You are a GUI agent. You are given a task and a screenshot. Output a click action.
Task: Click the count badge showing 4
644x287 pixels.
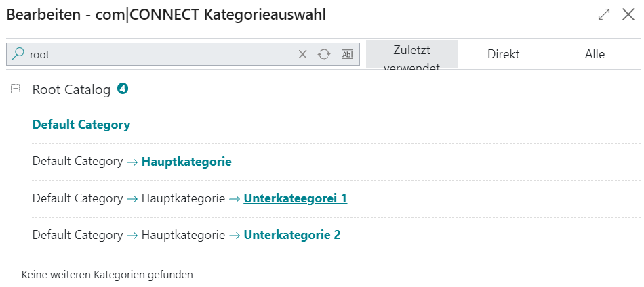pyautogui.click(x=123, y=88)
